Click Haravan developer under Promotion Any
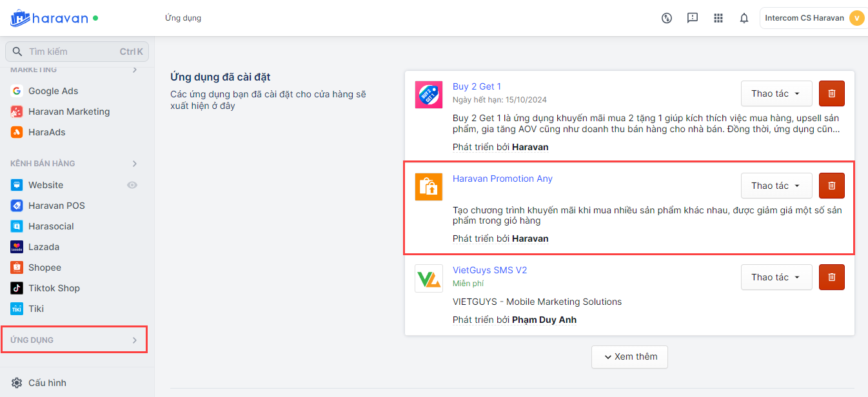Viewport: 868px width, 397px height. pyautogui.click(x=530, y=238)
